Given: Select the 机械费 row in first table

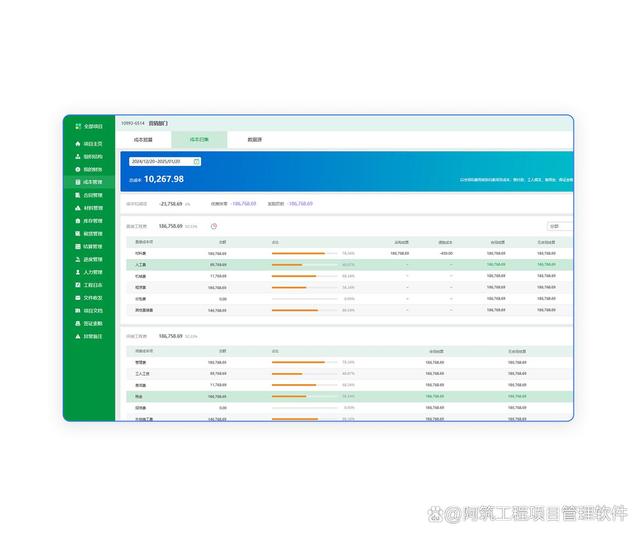Looking at the screenshot, I should tap(349, 276).
